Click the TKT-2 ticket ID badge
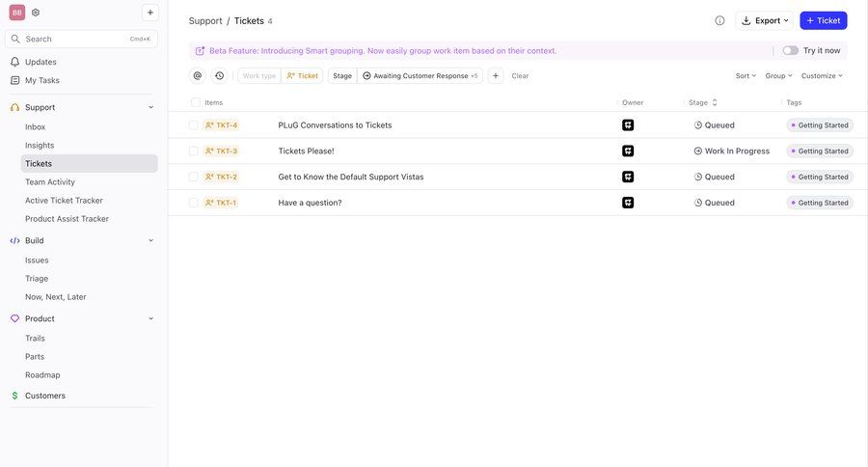The image size is (868, 467). coord(221,177)
